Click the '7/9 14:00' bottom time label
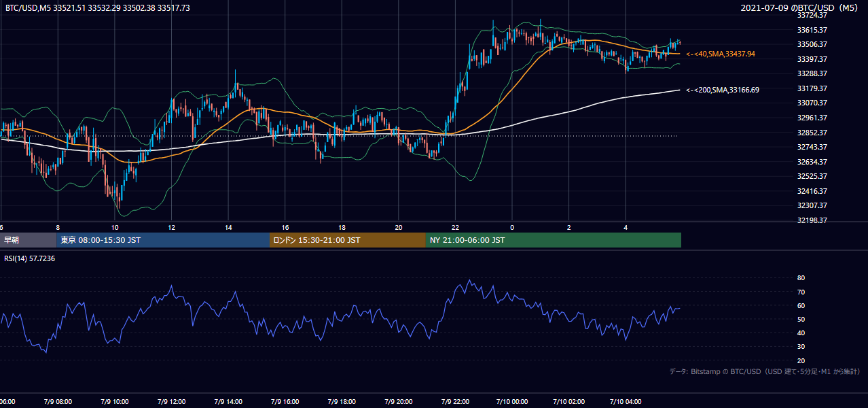Screen dimensions: 868x408 [x=228, y=402]
